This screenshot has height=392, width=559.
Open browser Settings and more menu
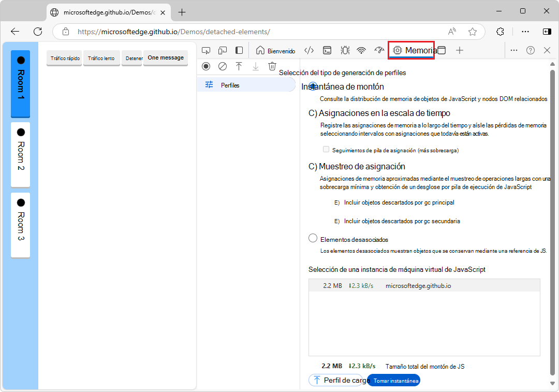tap(525, 32)
